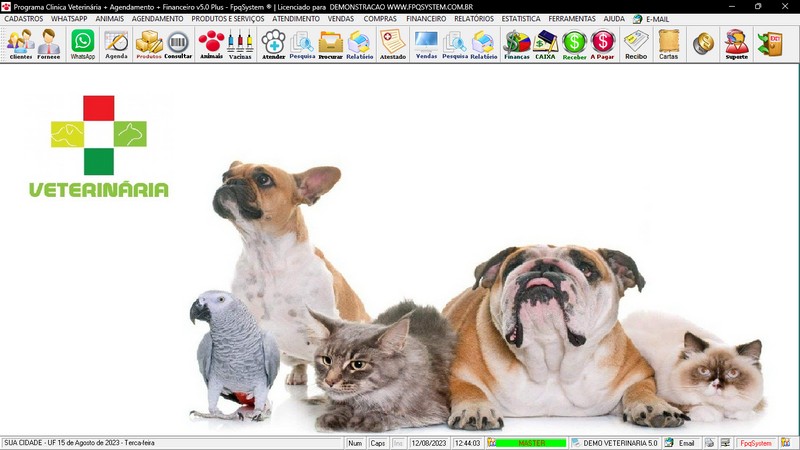
Task: Click the gold coins toolbar icon
Action: [x=703, y=43]
